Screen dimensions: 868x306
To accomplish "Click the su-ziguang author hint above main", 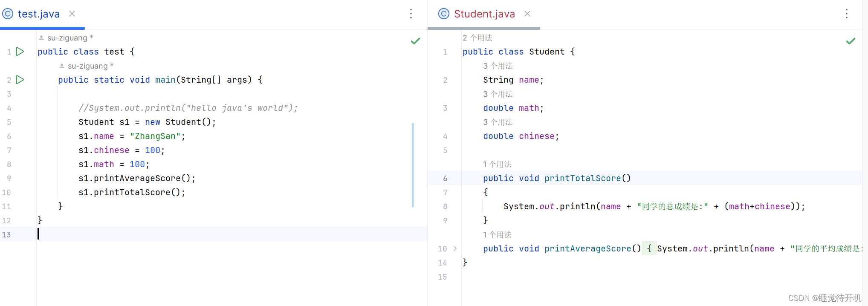I will pyautogui.click(x=87, y=66).
